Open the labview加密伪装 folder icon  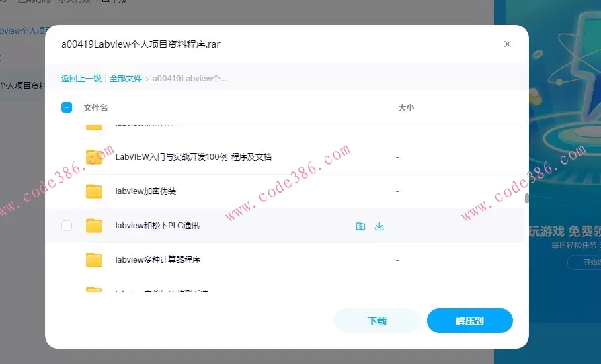click(x=94, y=191)
